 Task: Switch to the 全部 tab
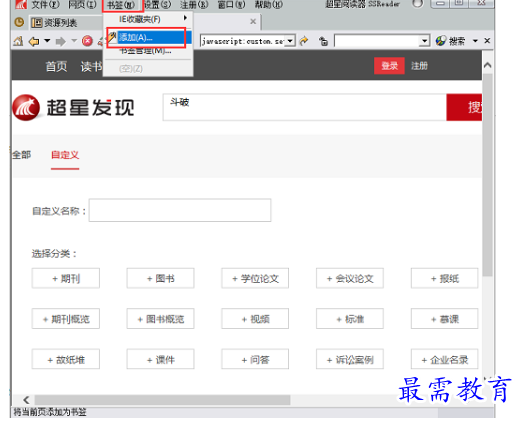(x=22, y=155)
